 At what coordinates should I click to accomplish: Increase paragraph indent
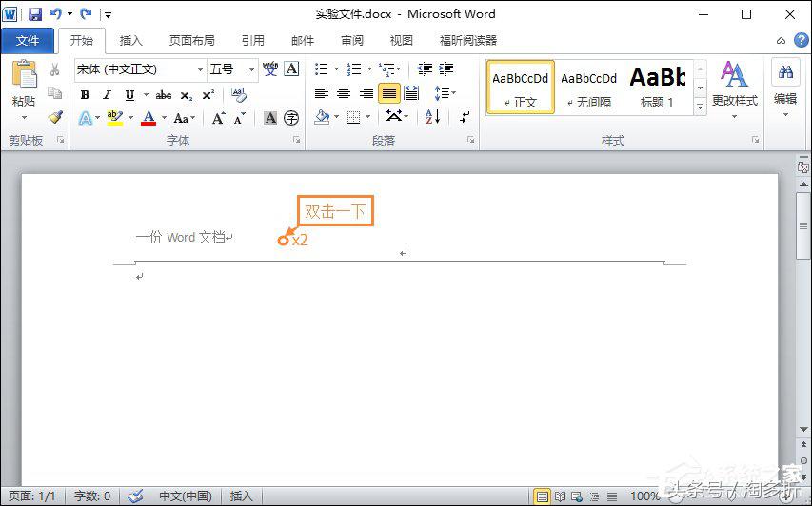[446, 68]
